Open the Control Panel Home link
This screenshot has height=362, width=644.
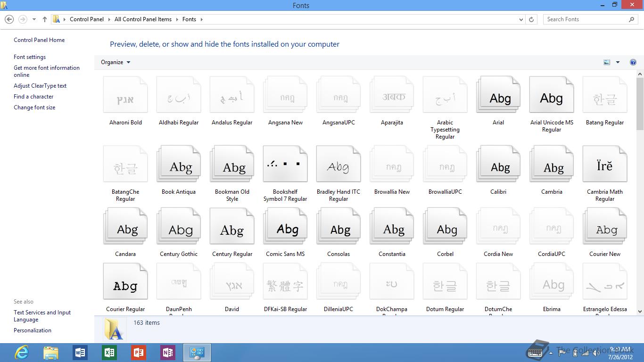tap(39, 40)
